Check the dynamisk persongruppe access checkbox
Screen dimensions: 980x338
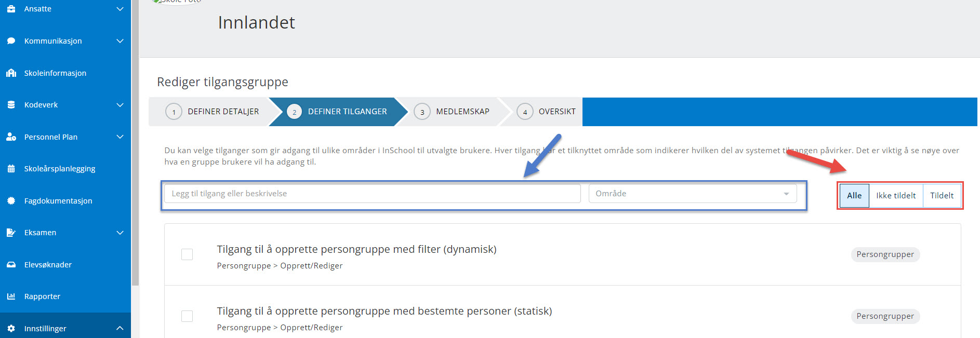coord(187,254)
